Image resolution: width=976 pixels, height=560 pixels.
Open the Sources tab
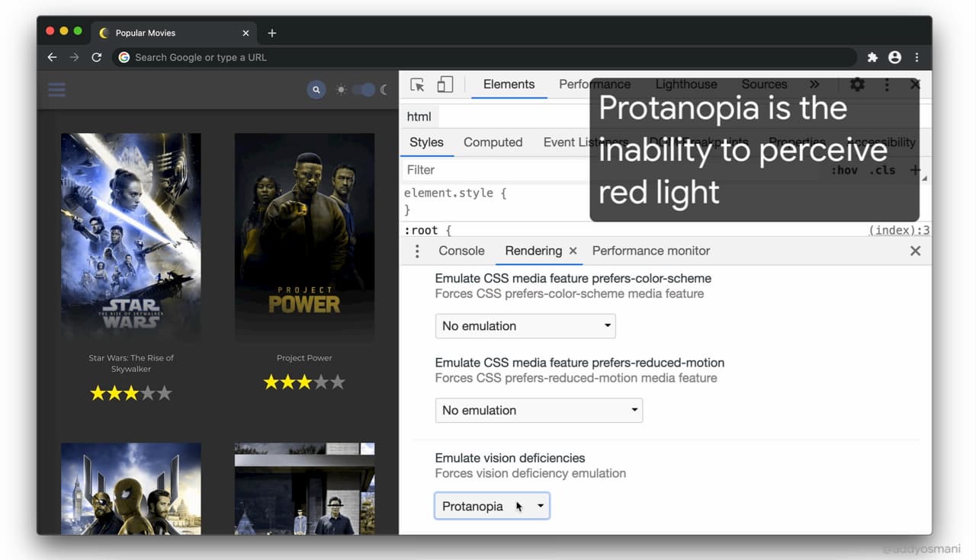(x=764, y=85)
